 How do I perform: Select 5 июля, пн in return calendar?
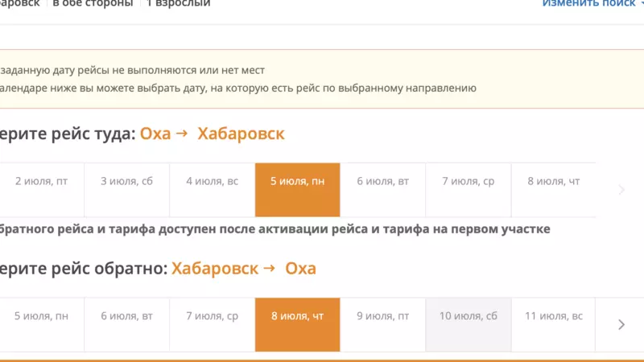point(41,316)
